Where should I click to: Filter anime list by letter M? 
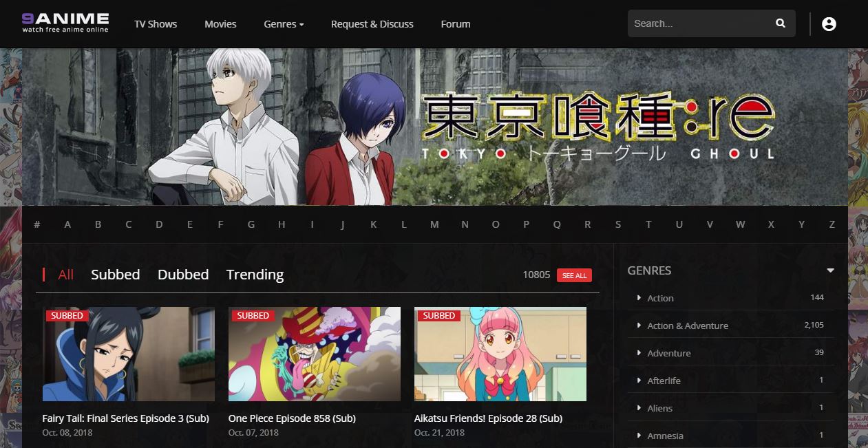pos(434,224)
